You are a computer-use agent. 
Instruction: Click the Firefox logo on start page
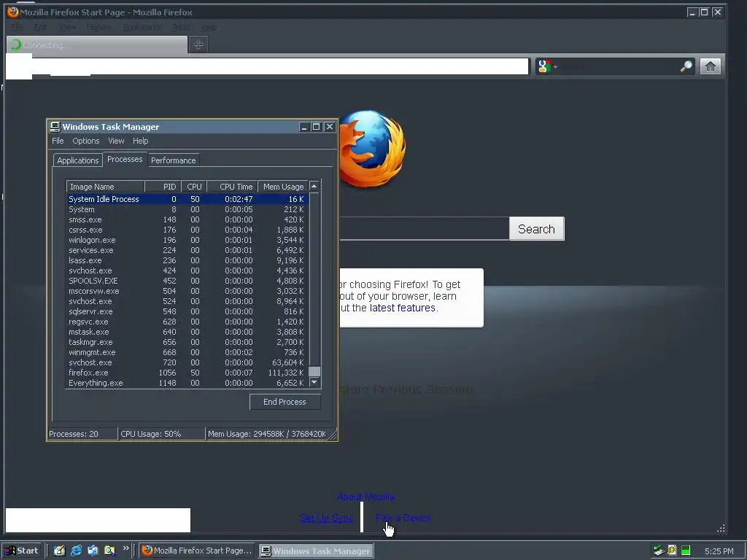(373, 148)
